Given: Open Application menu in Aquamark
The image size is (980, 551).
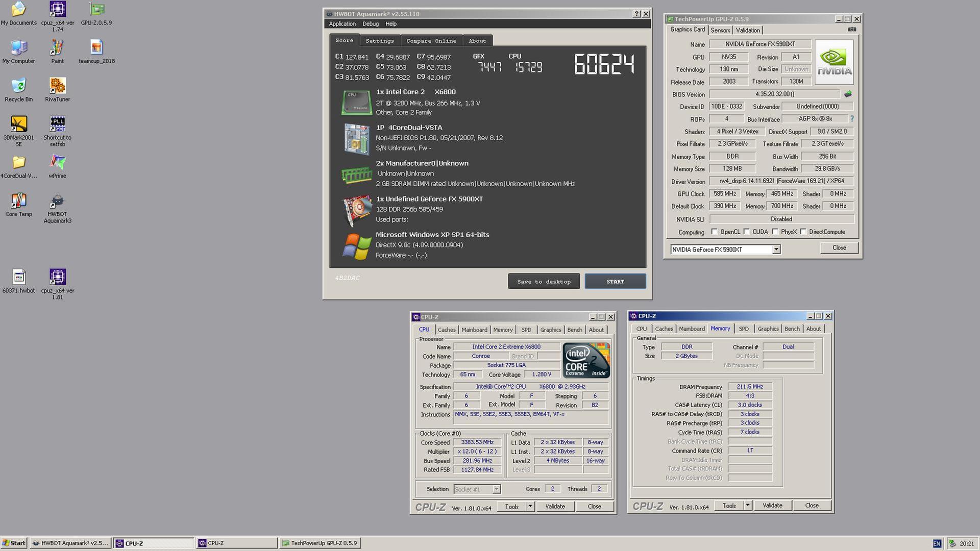Looking at the screenshot, I should [x=342, y=24].
